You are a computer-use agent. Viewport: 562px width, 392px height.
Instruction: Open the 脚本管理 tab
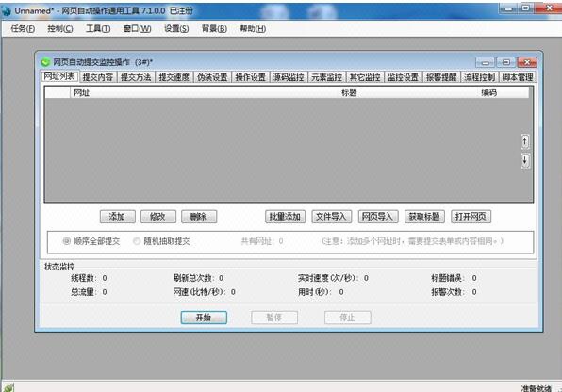coord(518,77)
